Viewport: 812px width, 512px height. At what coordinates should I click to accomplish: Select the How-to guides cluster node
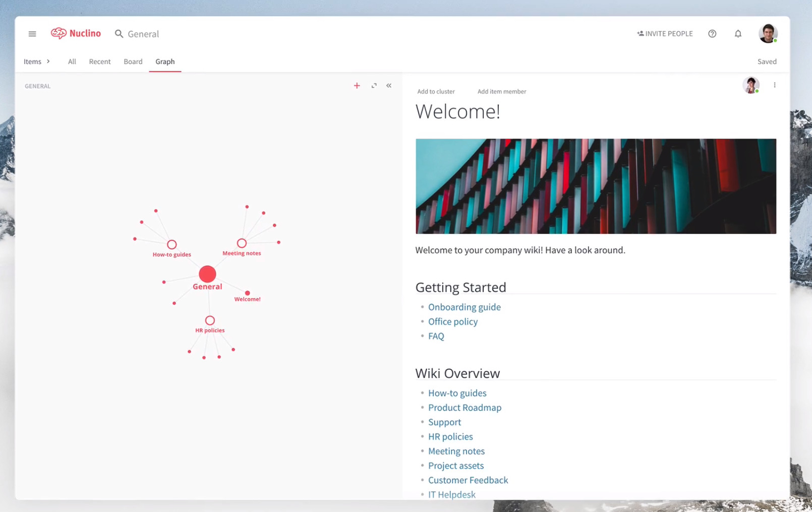pos(172,244)
